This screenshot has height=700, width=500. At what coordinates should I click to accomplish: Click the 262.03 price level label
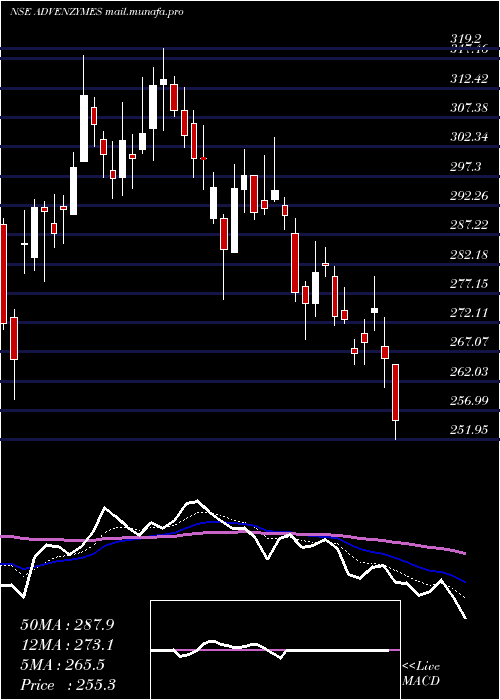pos(469,372)
